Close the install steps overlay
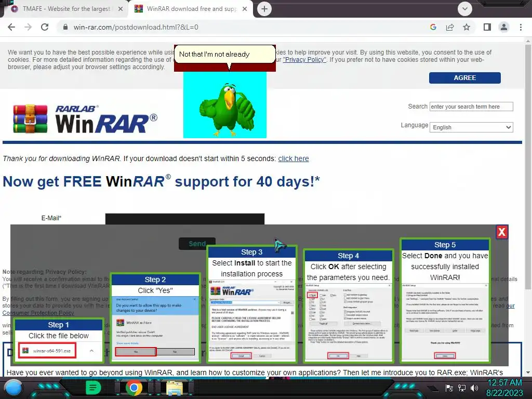Viewport: 532px width, 399px height. [502, 232]
